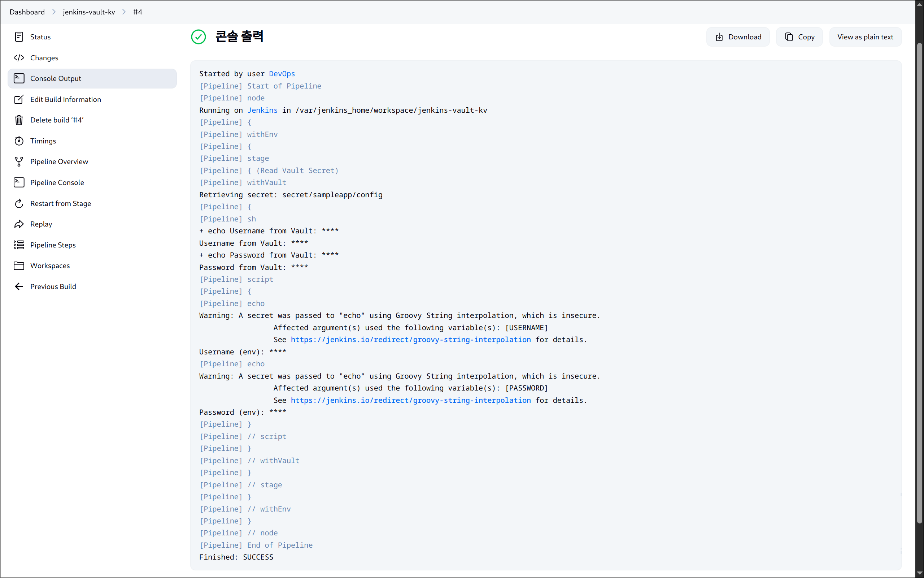Image resolution: width=924 pixels, height=578 pixels.
Task: Click '+ echo Username from Vault: ****' line
Action: [269, 231]
